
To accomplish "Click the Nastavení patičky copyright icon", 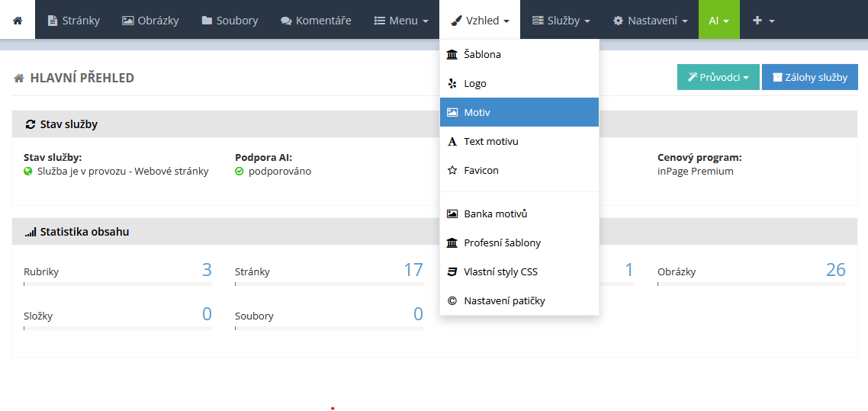I will point(452,301).
